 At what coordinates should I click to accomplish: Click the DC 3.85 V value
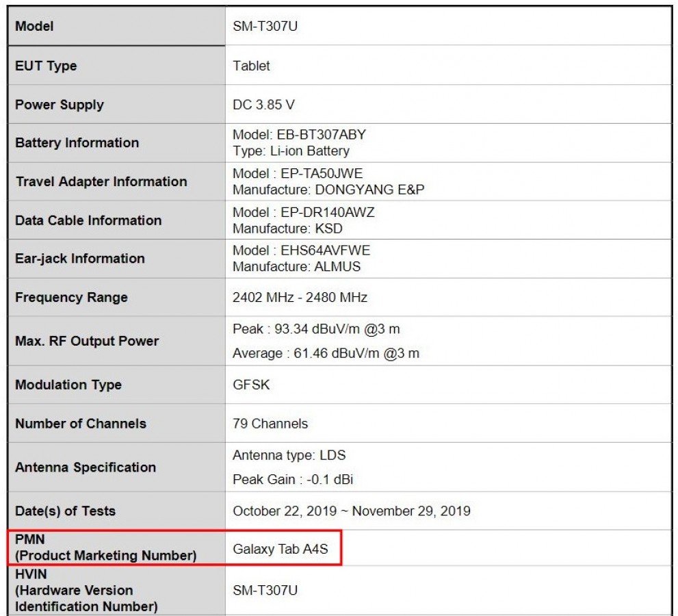click(264, 105)
